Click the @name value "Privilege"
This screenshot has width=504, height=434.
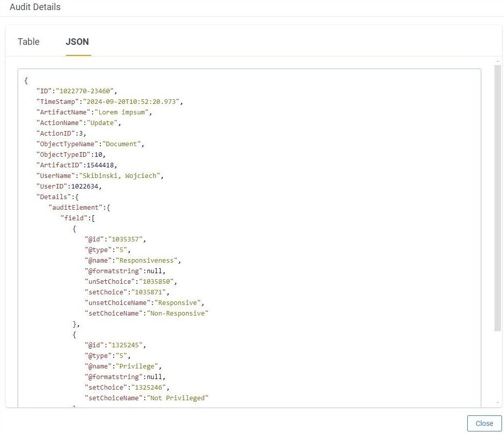click(x=137, y=366)
